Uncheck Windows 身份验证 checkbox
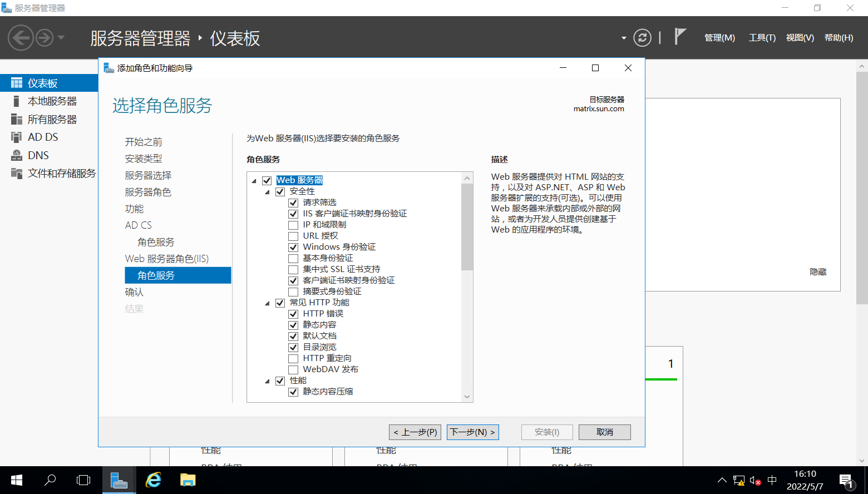The width and height of the screenshot is (868, 494). pyautogui.click(x=293, y=247)
